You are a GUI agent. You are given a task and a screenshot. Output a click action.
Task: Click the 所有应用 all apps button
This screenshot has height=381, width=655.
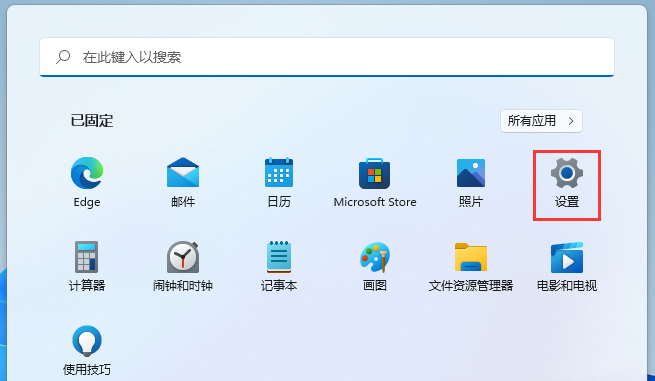[541, 121]
